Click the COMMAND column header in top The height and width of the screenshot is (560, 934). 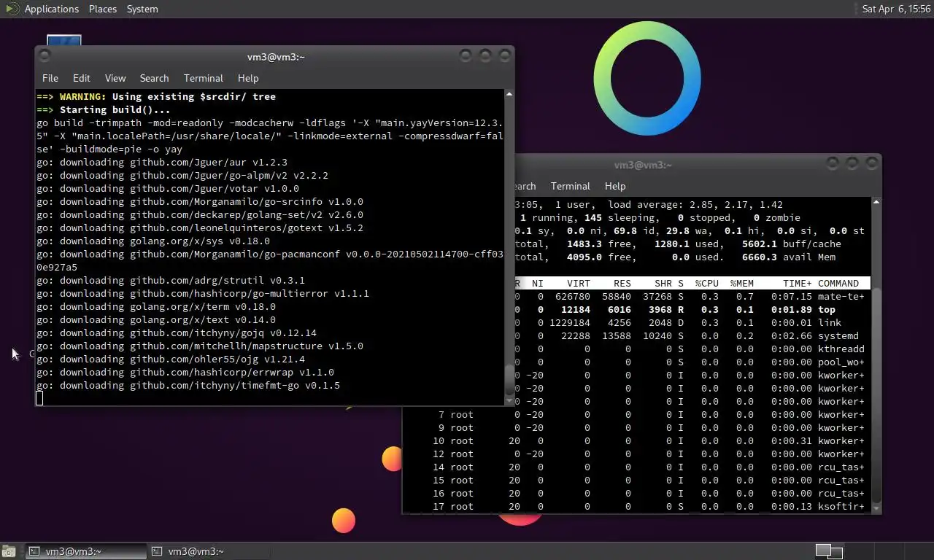coord(838,283)
